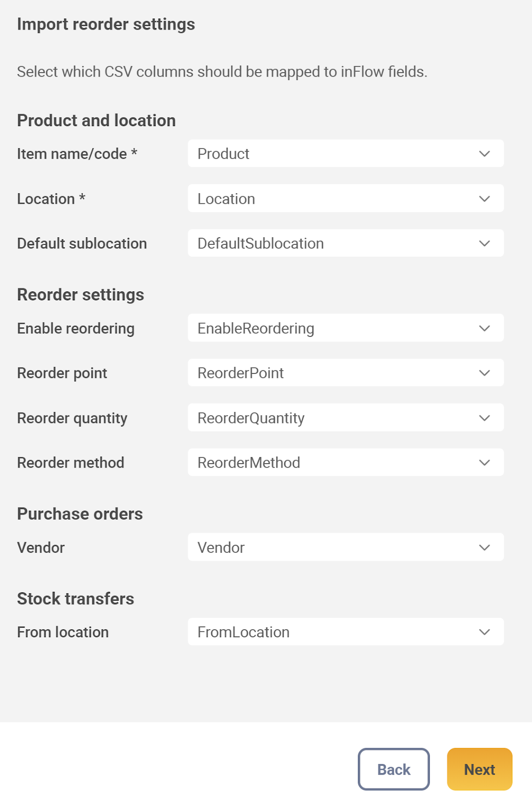The height and width of the screenshot is (801, 532).
Task: Open the FromLocation dropdown field
Action: [x=345, y=632]
